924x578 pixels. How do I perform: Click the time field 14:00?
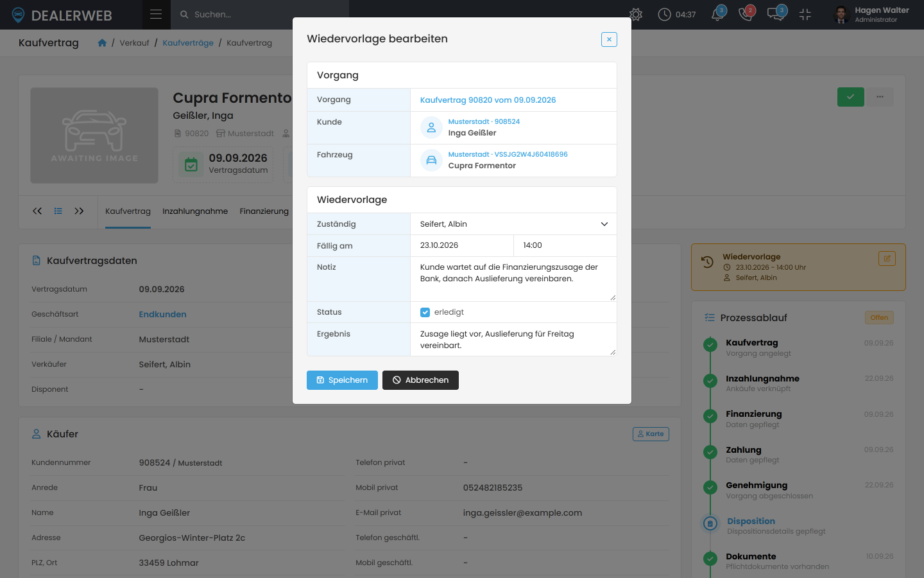(565, 245)
